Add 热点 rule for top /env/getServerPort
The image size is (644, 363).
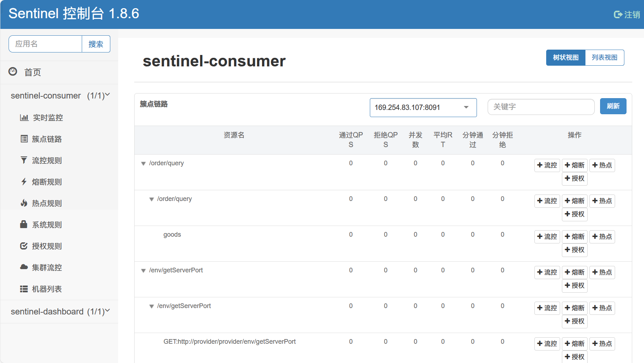(602, 272)
